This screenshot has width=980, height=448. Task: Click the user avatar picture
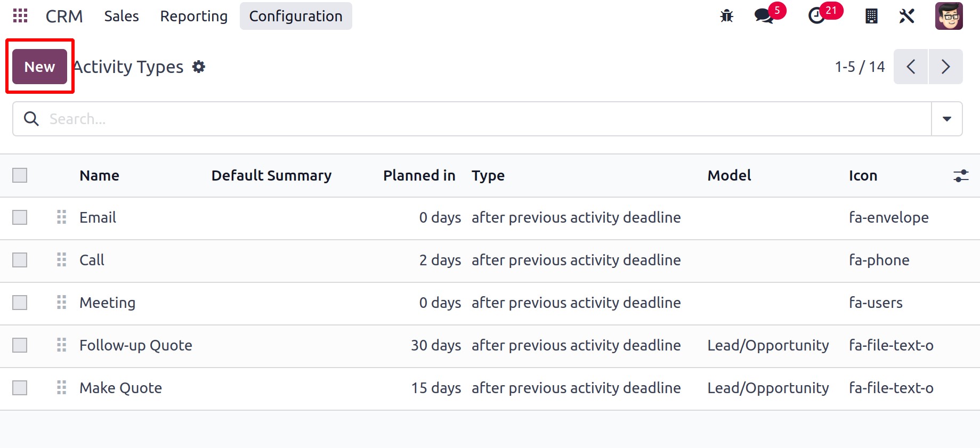(949, 16)
